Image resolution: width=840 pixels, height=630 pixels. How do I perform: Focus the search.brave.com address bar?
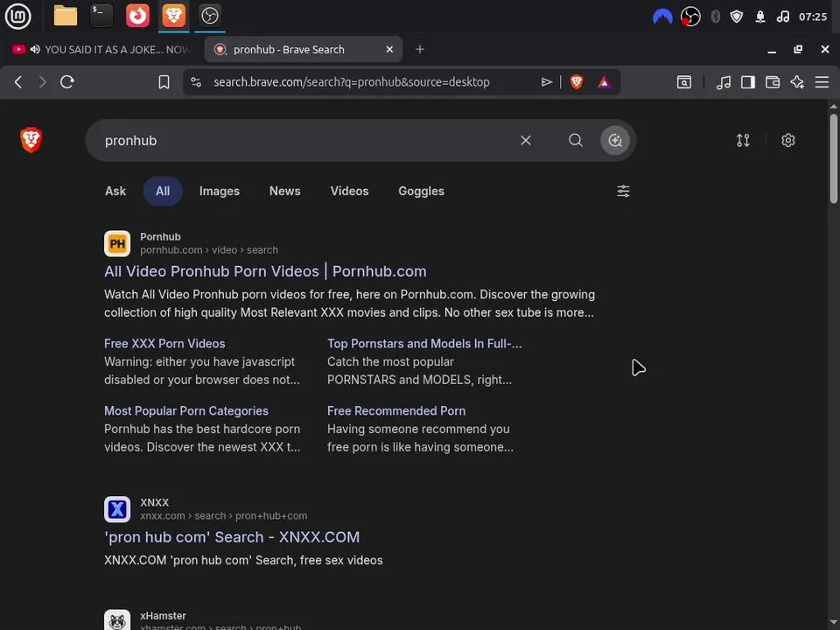[x=352, y=82]
